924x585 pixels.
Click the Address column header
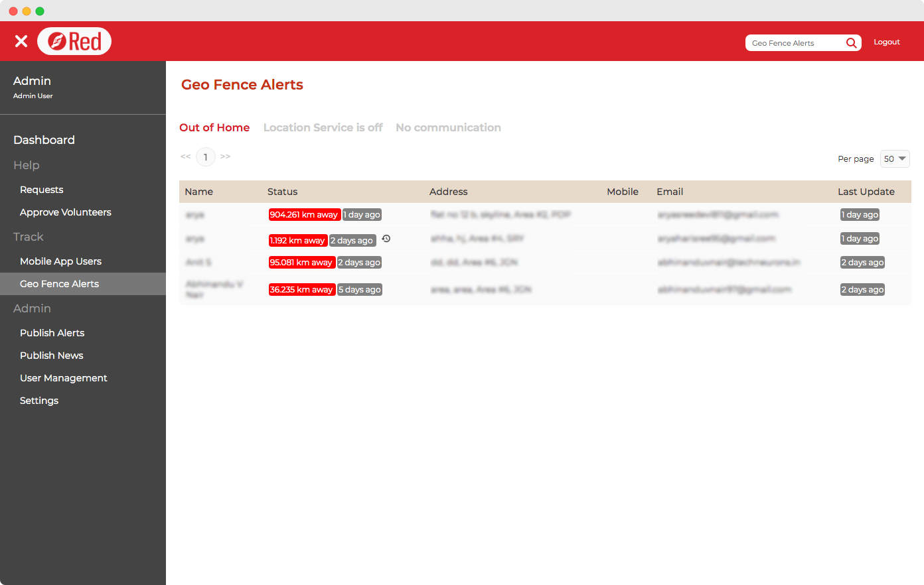click(x=449, y=192)
